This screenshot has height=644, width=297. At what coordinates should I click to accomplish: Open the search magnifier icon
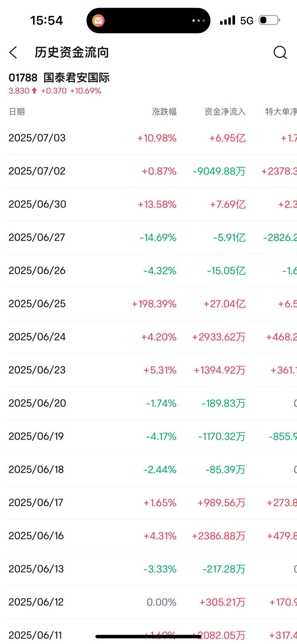point(280,52)
